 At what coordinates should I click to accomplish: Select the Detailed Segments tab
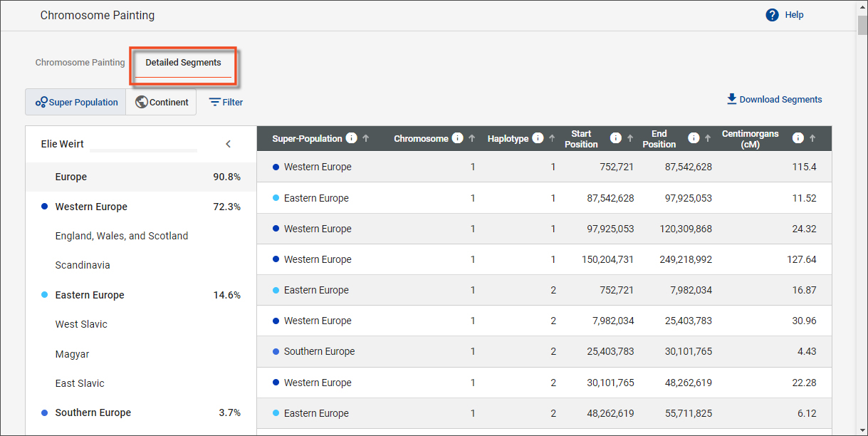point(183,63)
